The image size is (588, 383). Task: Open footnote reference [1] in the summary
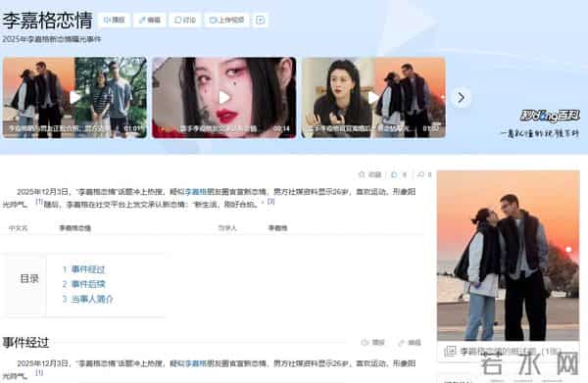pyautogui.click(x=38, y=202)
